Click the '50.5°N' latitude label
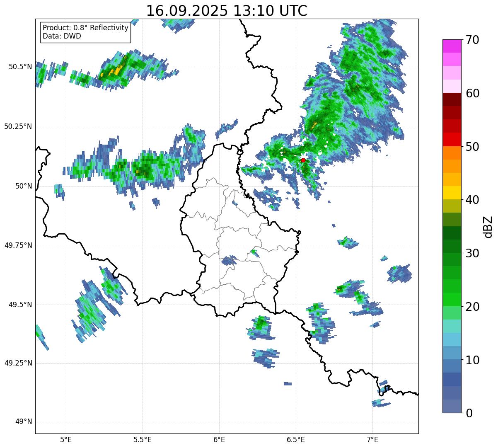The width and height of the screenshot is (498, 448). [20, 67]
